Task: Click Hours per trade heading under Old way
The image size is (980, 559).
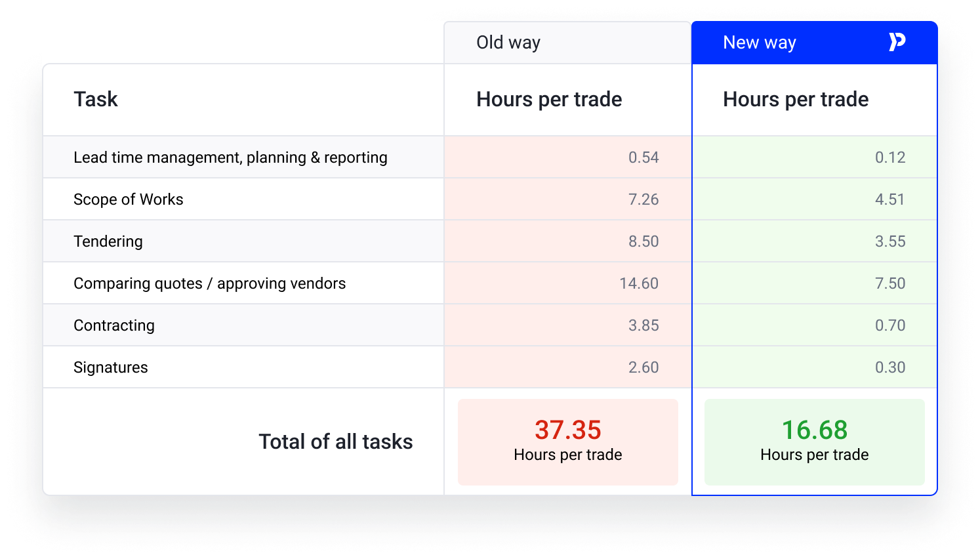Action: click(x=549, y=99)
